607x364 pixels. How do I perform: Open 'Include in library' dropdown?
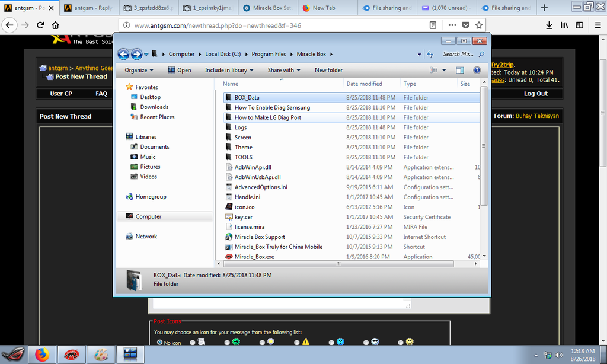(229, 70)
